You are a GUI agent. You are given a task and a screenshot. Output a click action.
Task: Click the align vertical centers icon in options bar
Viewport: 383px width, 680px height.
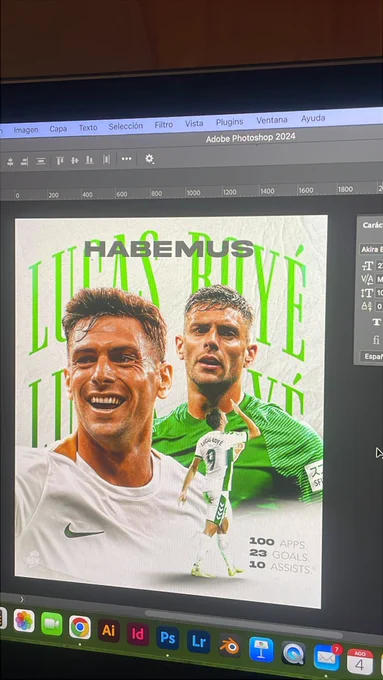coord(75,160)
